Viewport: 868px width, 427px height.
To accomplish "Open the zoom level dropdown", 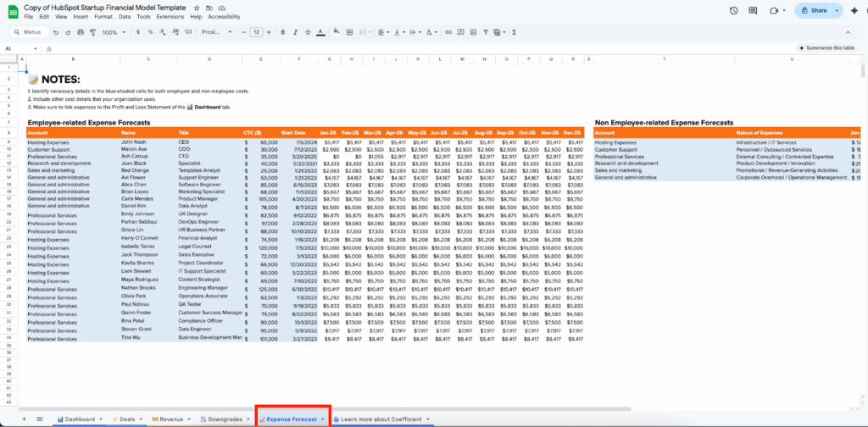I will (113, 32).
